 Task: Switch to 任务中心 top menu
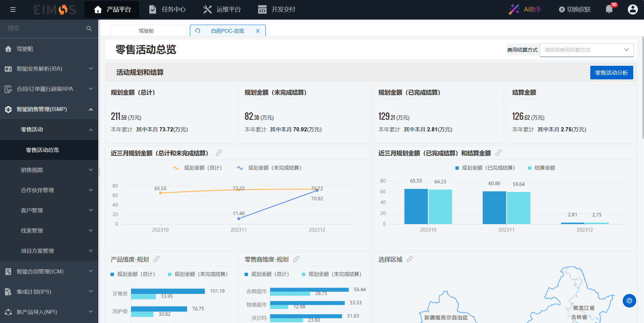click(x=168, y=9)
